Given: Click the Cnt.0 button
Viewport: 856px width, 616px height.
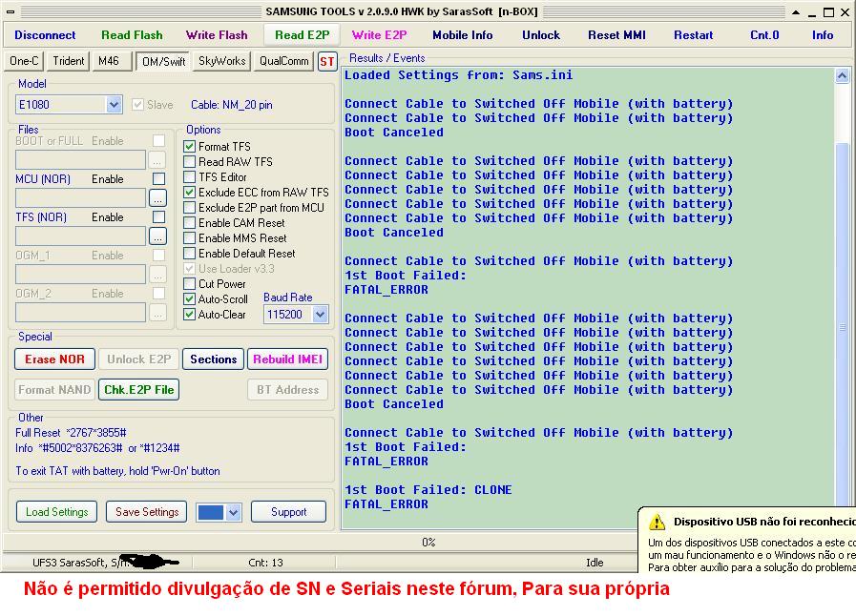Looking at the screenshot, I should [x=764, y=35].
